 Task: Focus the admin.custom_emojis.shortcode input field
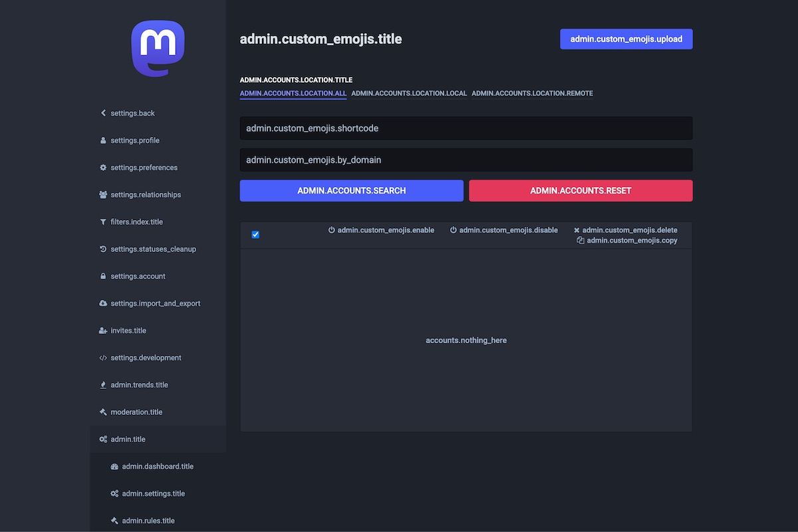[465, 128]
